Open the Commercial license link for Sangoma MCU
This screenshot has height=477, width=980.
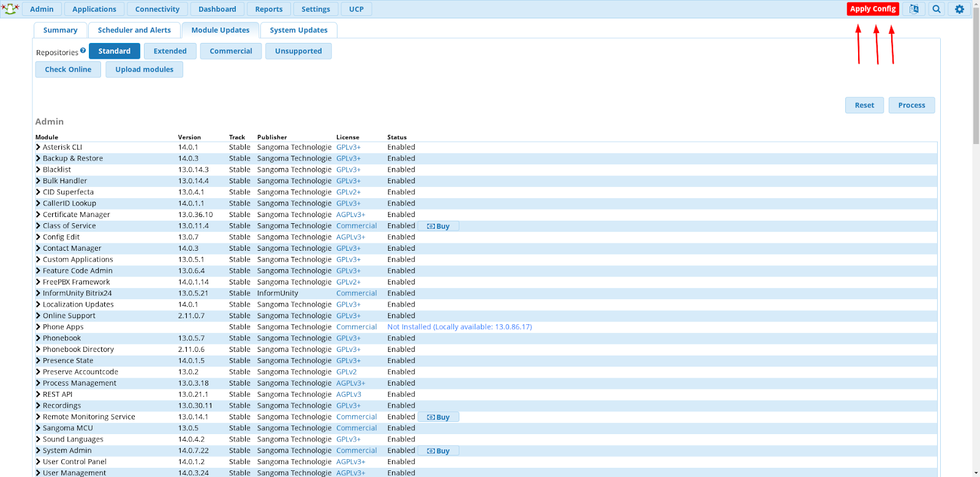pos(356,428)
